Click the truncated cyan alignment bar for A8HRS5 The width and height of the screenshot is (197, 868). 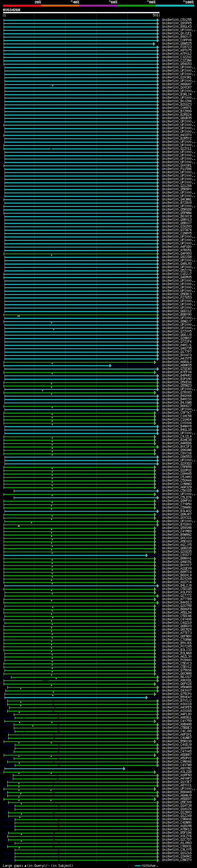57,365
